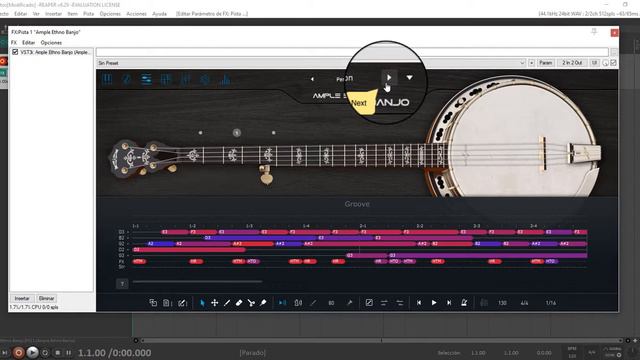Select the glue brush tool
This screenshot has height=360, width=640.
263,302
